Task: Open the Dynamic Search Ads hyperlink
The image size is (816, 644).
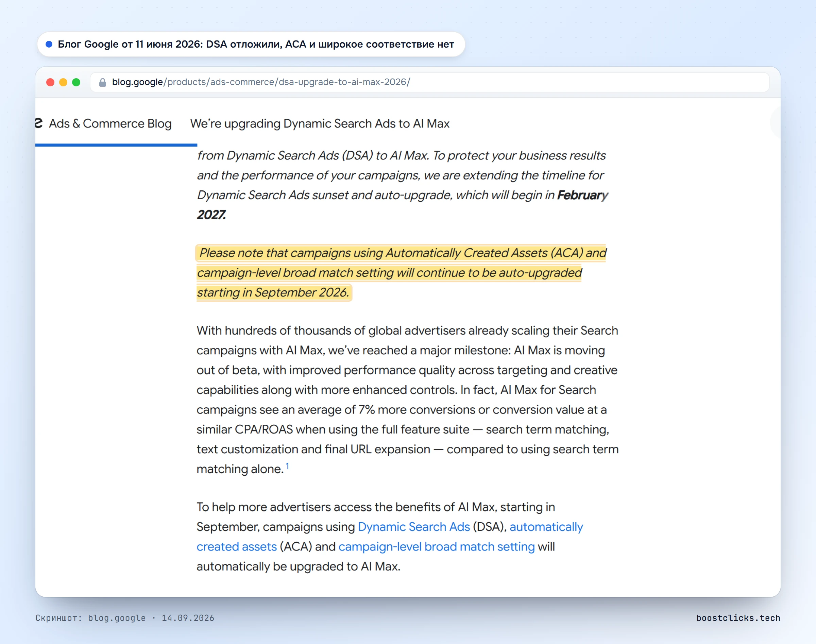Action: (x=414, y=527)
